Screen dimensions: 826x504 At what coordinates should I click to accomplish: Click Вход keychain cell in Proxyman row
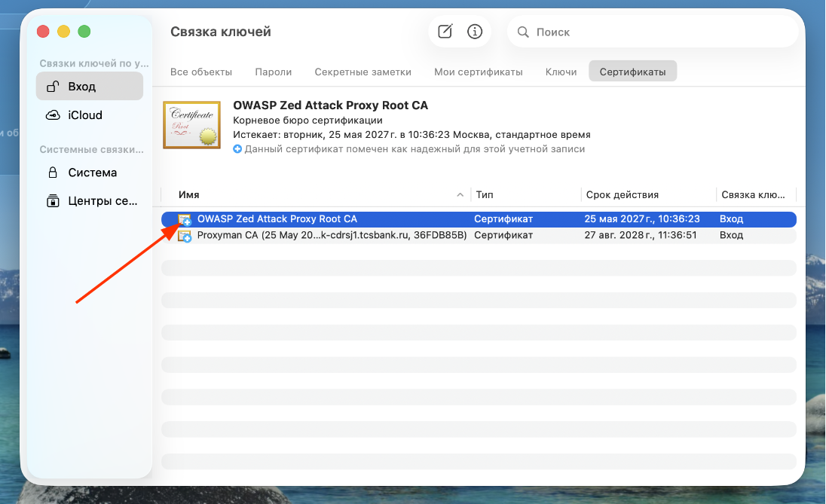(731, 235)
